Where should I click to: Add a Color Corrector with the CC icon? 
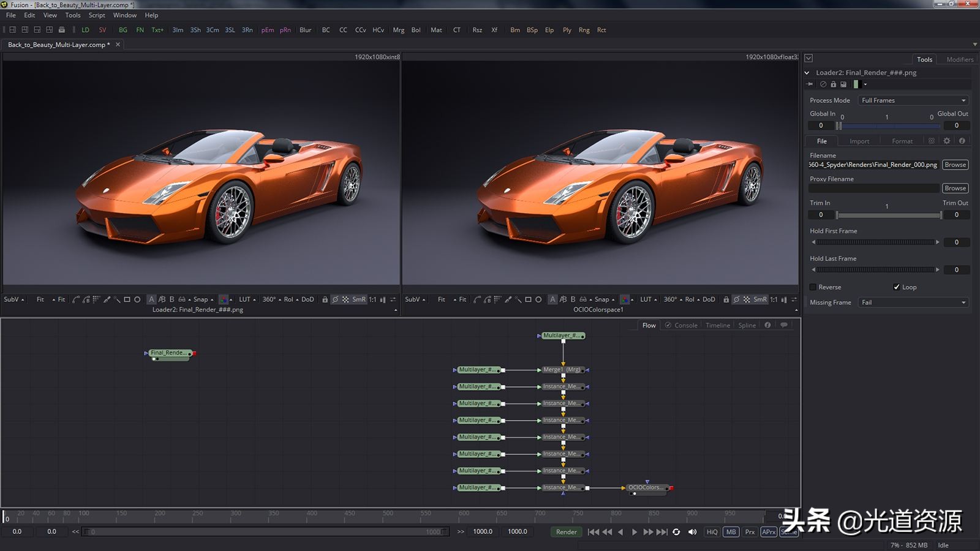(x=343, y=29)
